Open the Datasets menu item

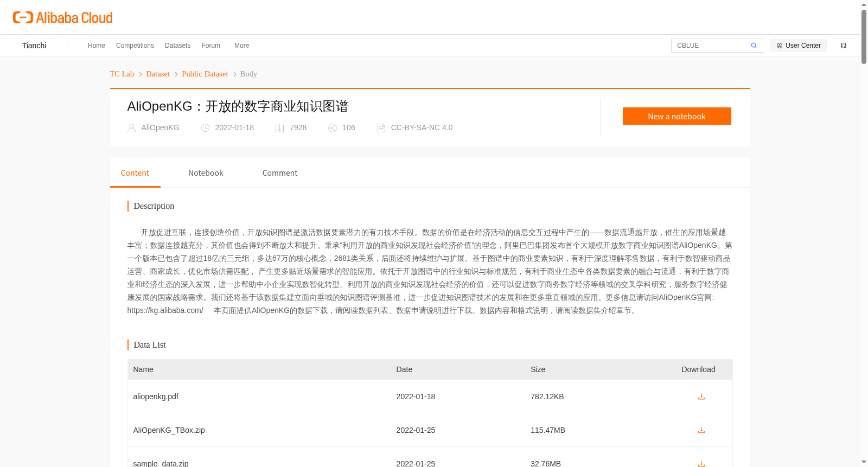[177, 46]
